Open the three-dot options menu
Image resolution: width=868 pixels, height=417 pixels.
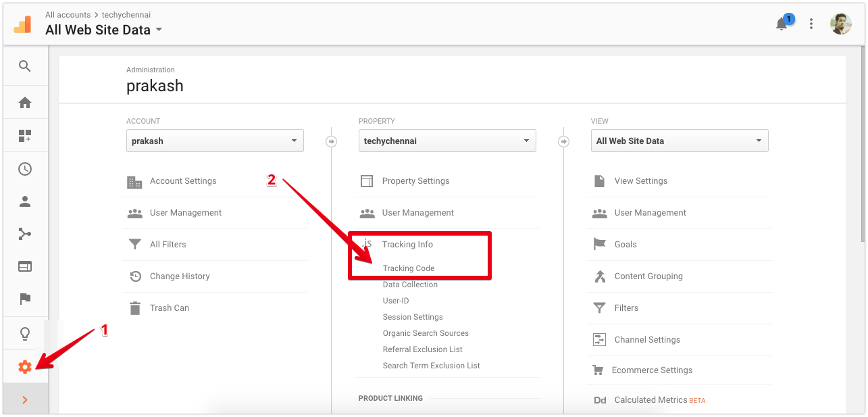tap(811, 24)
